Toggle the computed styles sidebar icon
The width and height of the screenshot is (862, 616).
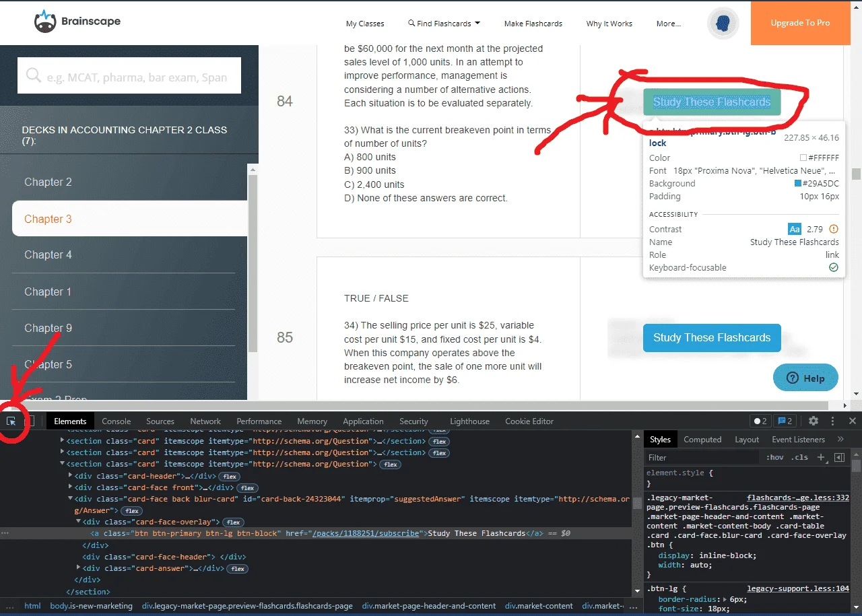[839, 457]
